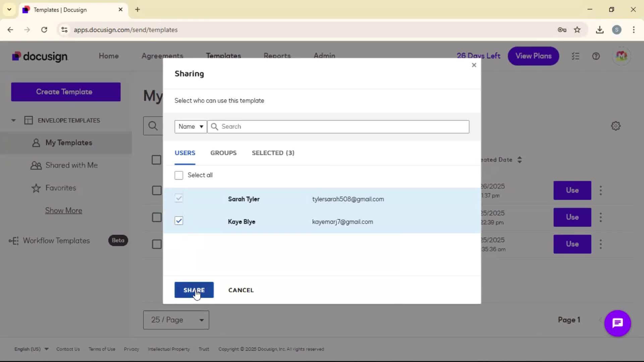Expand the English (US) language dropdown
This screenshot has height=362, width=644.
click(x=31, y=349)
